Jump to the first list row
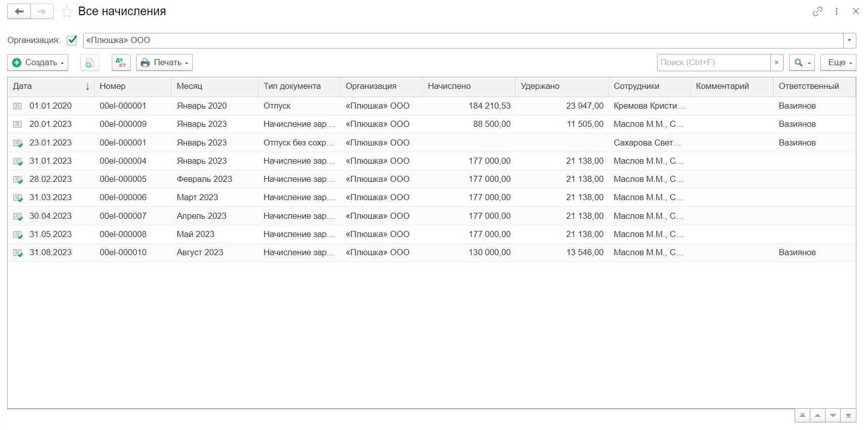The width and height of the screenshot is (868, 430). pos(802,415)
